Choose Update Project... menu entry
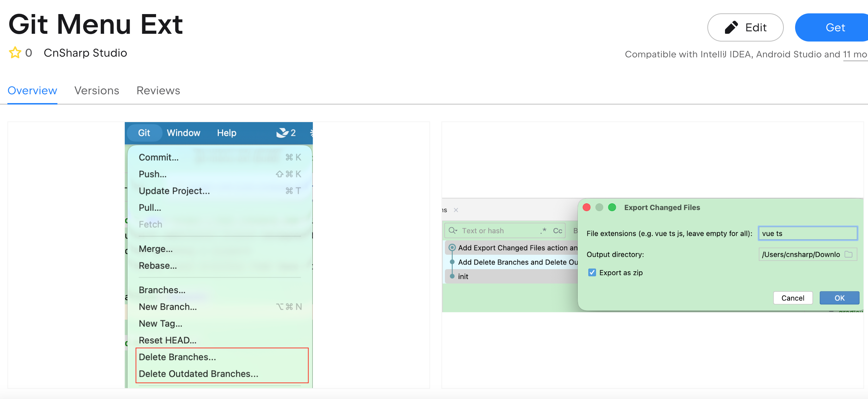This screenshot has width=868, height=399. coord(220,191)
